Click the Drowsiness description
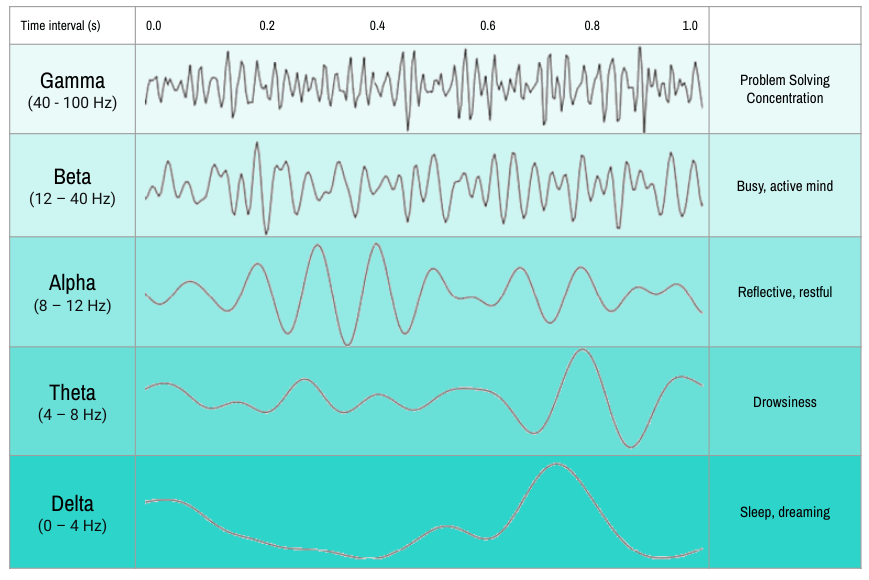 [785, 402]
